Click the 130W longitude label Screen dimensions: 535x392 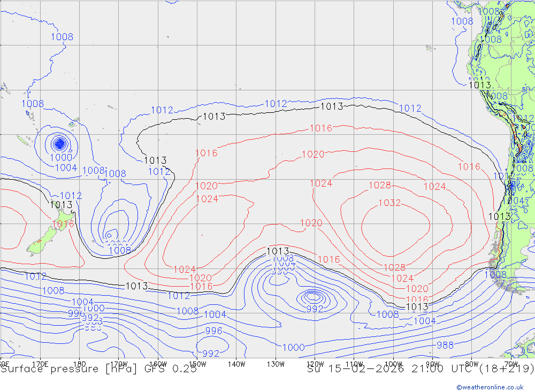[276, 364]
